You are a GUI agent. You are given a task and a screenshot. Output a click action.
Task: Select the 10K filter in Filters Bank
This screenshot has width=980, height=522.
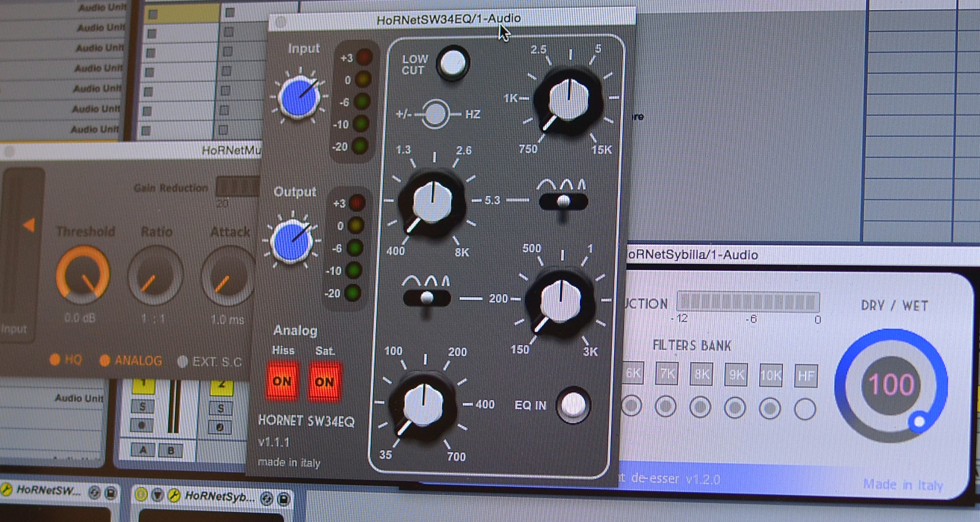pyautogui.click(x=770, y=375)
